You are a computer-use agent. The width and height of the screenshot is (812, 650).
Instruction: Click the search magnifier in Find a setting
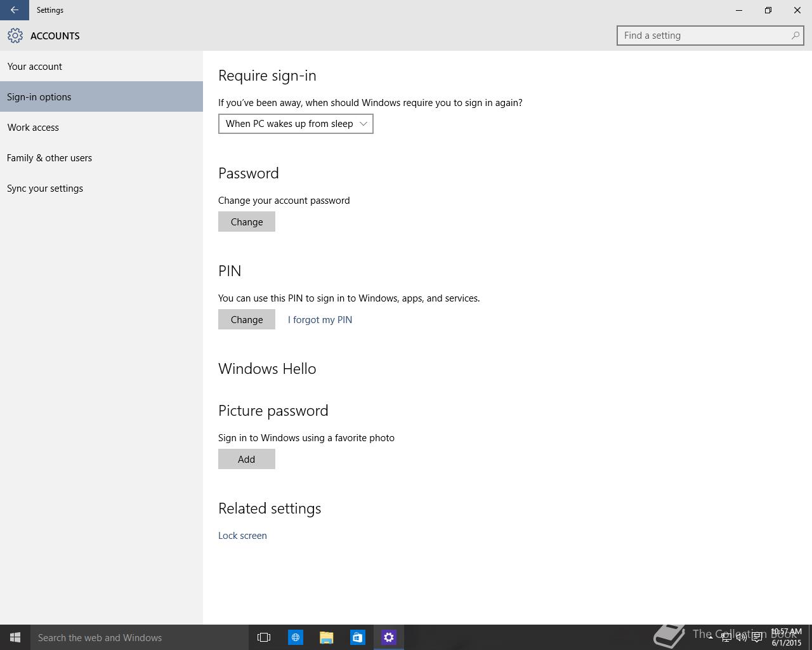pos(795,36)
